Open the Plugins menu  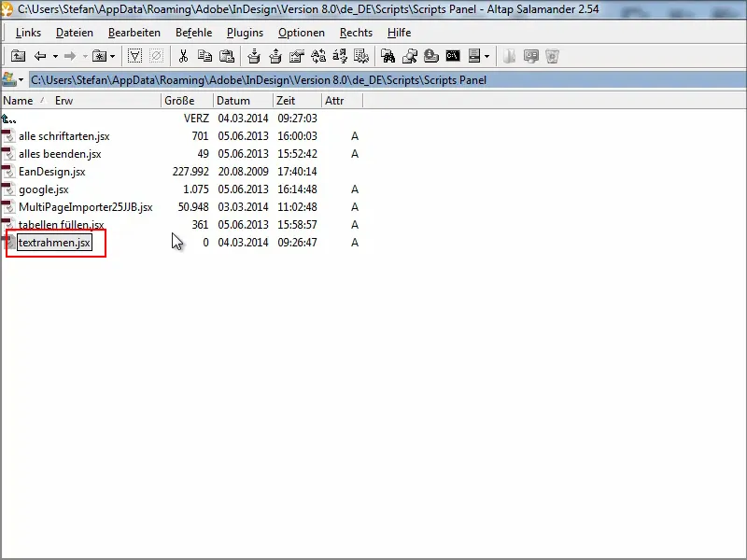[246, 33]
